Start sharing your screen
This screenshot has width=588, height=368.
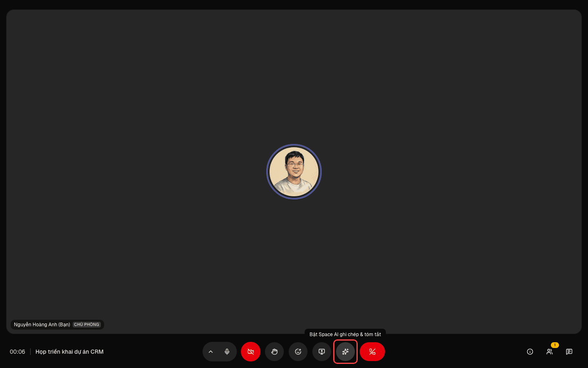coord(322,352)
